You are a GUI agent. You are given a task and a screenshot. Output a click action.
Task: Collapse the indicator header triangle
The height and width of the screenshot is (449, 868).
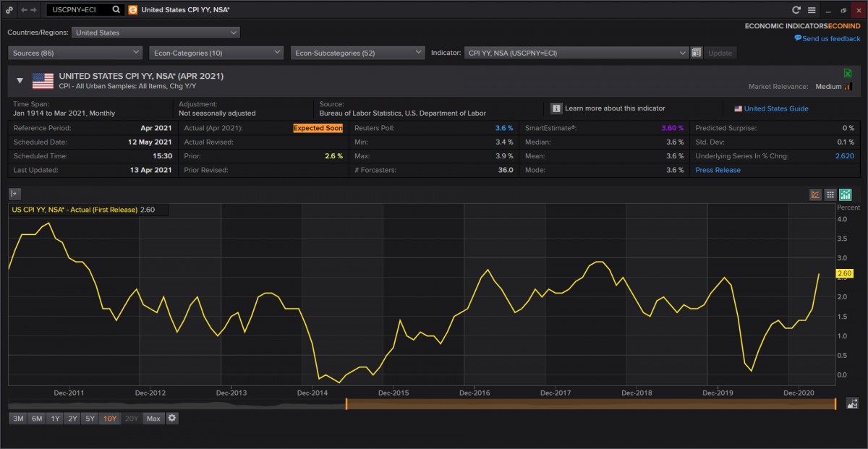pos(20,81)
